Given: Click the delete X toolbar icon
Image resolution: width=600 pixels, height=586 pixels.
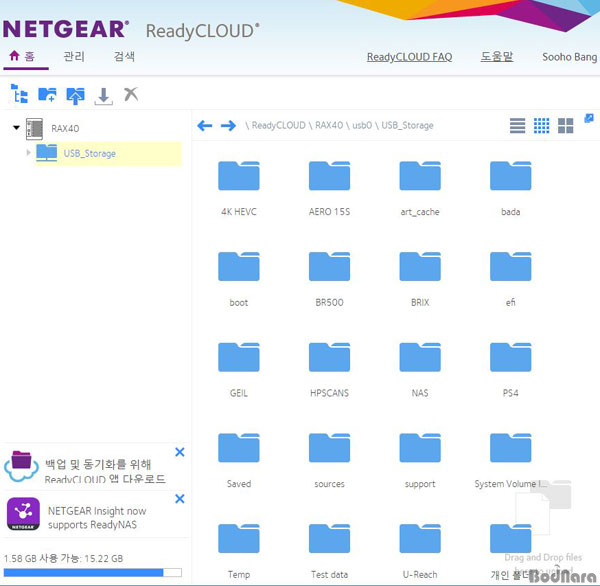Looking at the screenshot, I should coord(131,94).
